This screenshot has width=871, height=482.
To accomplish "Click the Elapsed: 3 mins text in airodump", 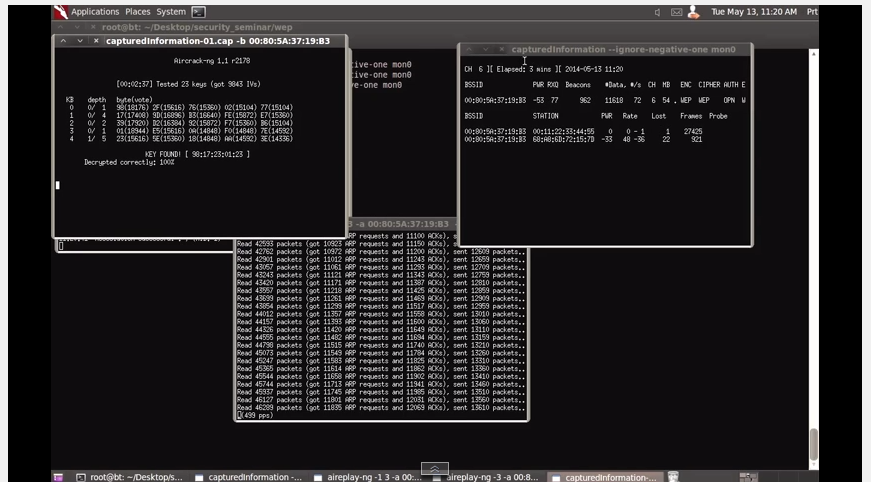I will (x=522, y=69).
